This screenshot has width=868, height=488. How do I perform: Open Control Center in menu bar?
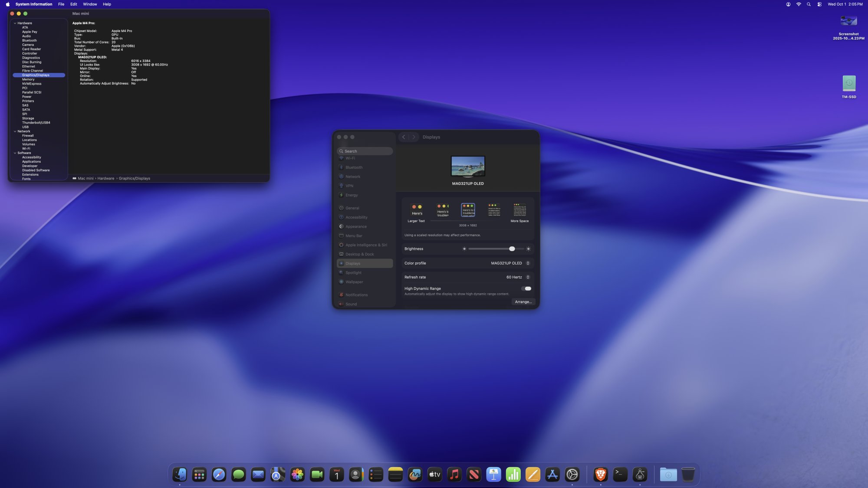pos(819,4)
